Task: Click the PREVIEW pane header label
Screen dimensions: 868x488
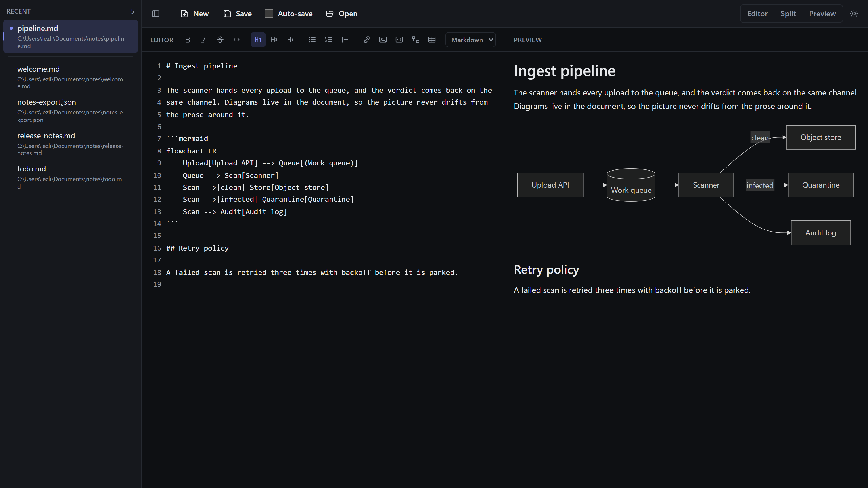Action: pos(528,40)
